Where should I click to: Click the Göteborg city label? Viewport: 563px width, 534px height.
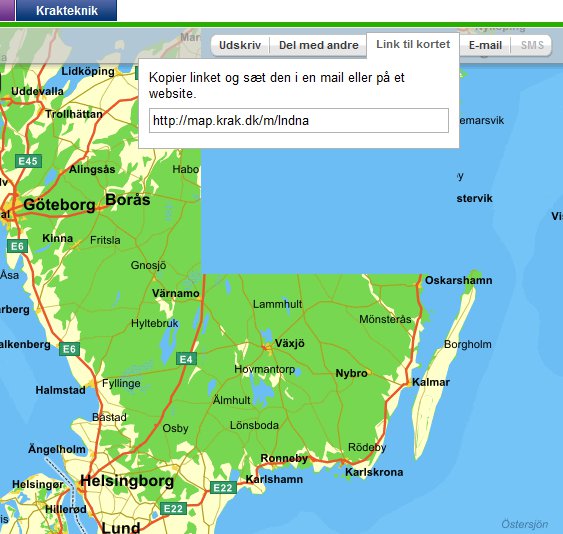(x=59, y=205)
